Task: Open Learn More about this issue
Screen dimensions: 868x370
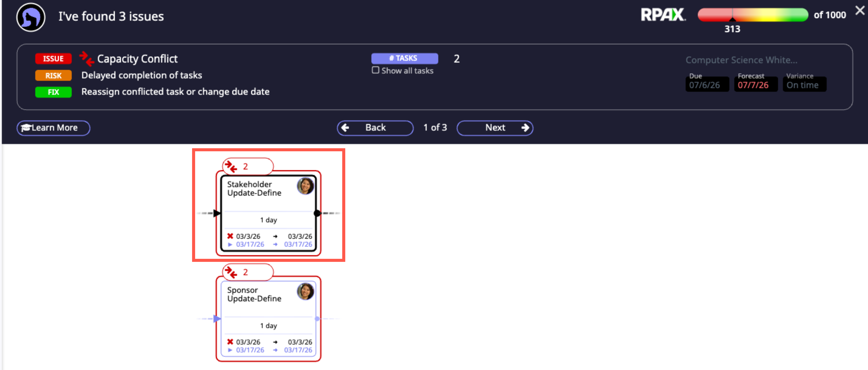Action: coord(53,128)
